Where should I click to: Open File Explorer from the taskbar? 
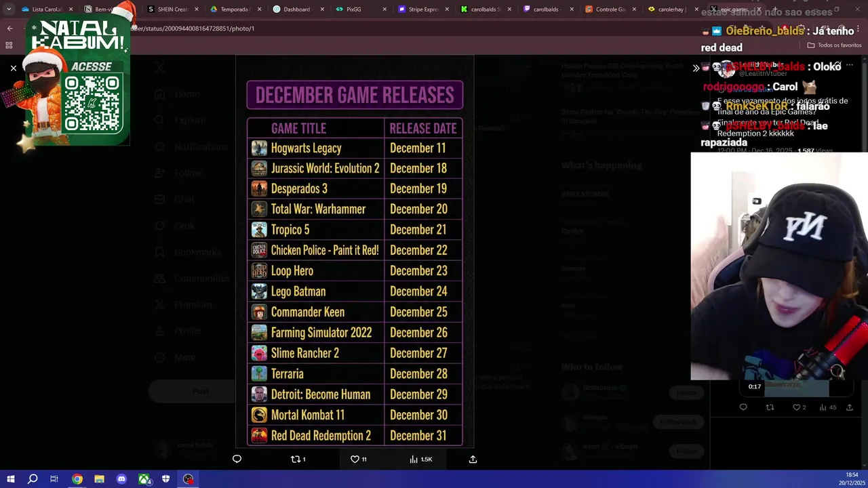99,479
